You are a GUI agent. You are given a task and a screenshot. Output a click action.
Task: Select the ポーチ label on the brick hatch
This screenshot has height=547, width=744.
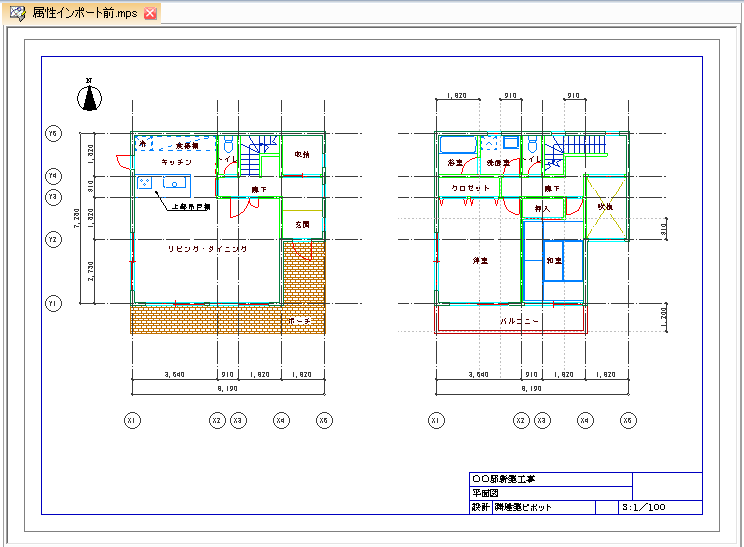299,321
